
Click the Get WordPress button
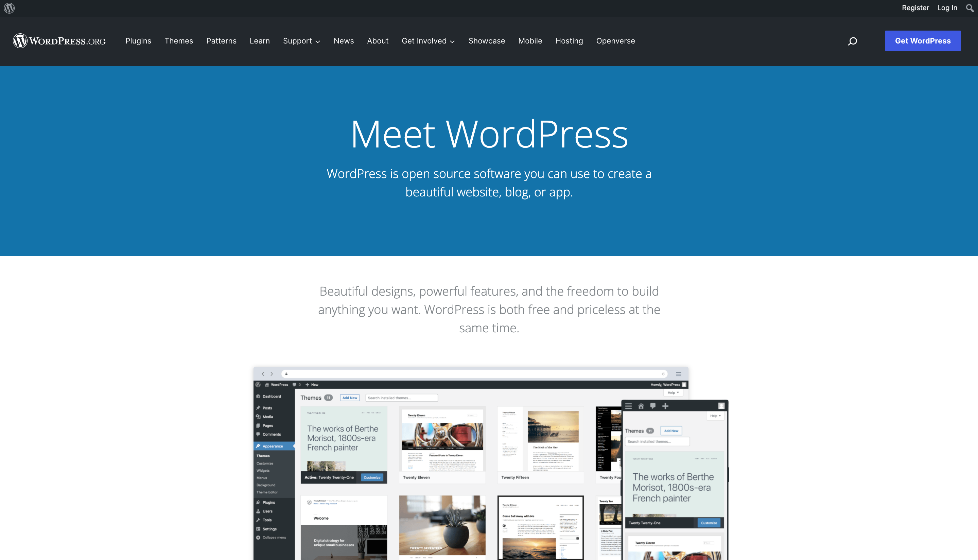coord(922,40)
